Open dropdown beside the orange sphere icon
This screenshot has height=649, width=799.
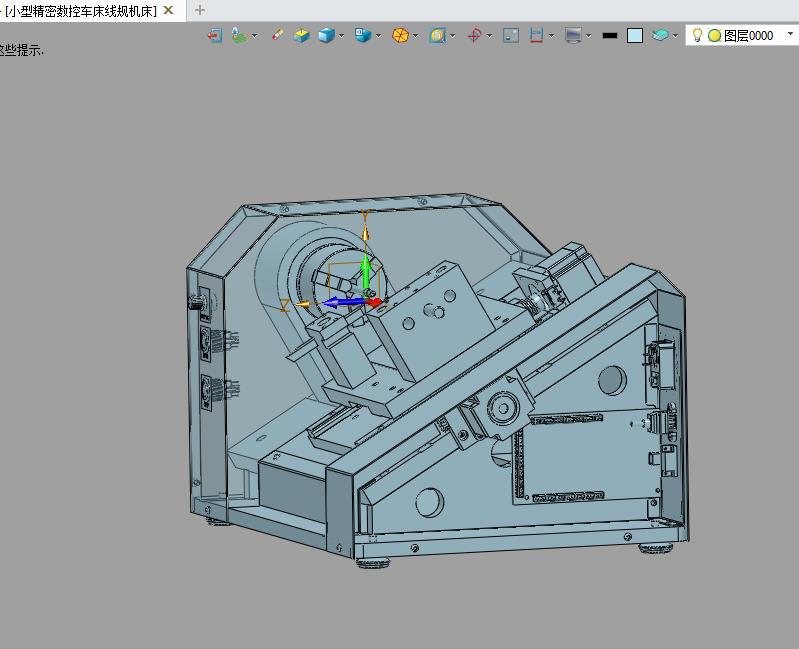point(415,36)
